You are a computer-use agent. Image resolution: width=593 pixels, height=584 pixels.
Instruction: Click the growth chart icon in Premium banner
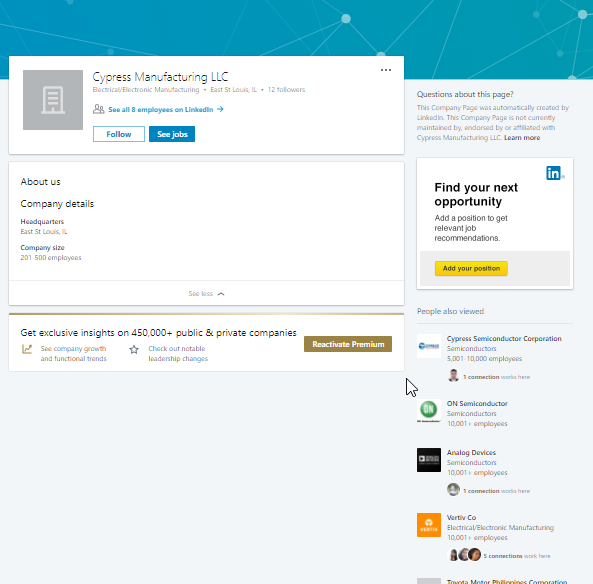(27, 349)
